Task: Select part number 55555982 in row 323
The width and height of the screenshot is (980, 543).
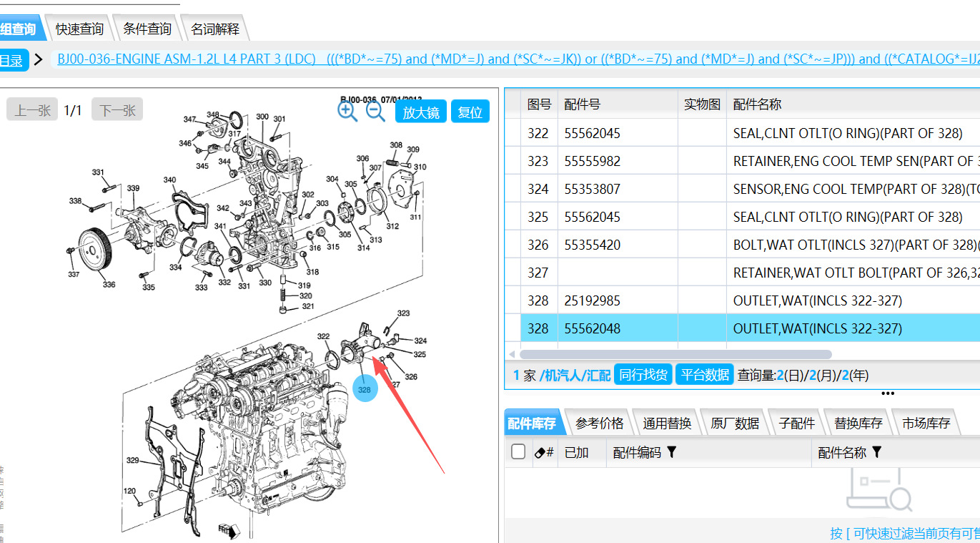Action: (x=593, y=161)
